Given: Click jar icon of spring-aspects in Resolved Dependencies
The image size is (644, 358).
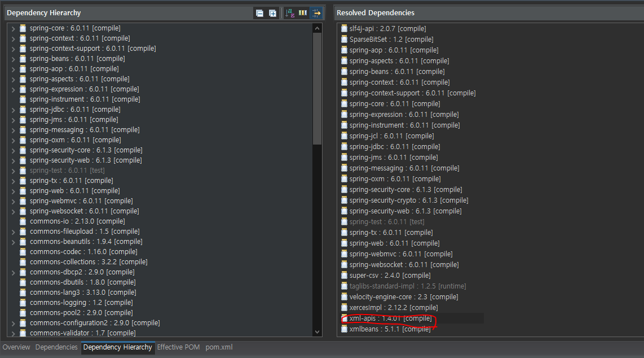Looking at the screenshot, I should pyautogui.click(x=344, y=60).
